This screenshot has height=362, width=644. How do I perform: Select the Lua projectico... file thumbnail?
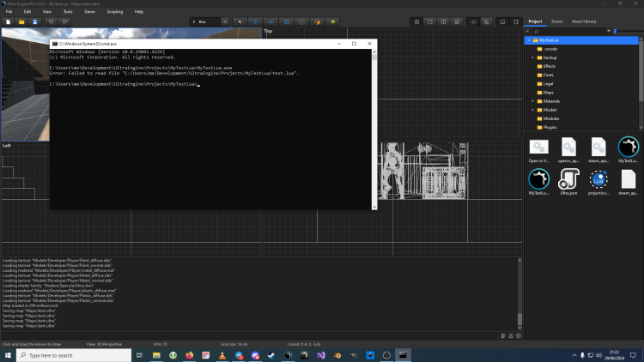tap(598, 182)
